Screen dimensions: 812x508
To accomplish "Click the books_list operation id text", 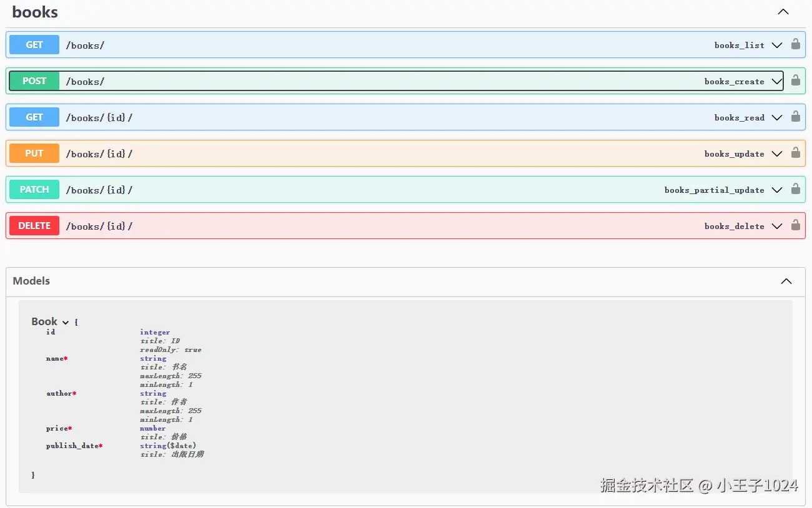I will 740,46.
